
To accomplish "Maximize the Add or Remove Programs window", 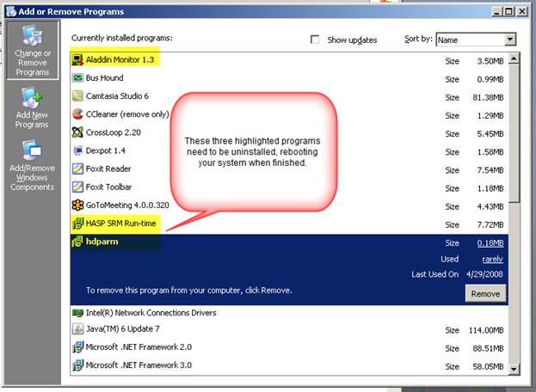I will pyautogui.click(x=509, y=12).
